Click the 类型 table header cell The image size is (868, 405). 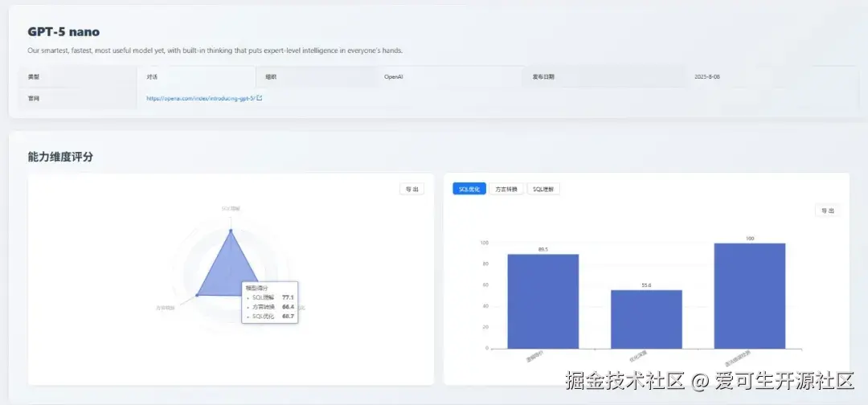77,77
